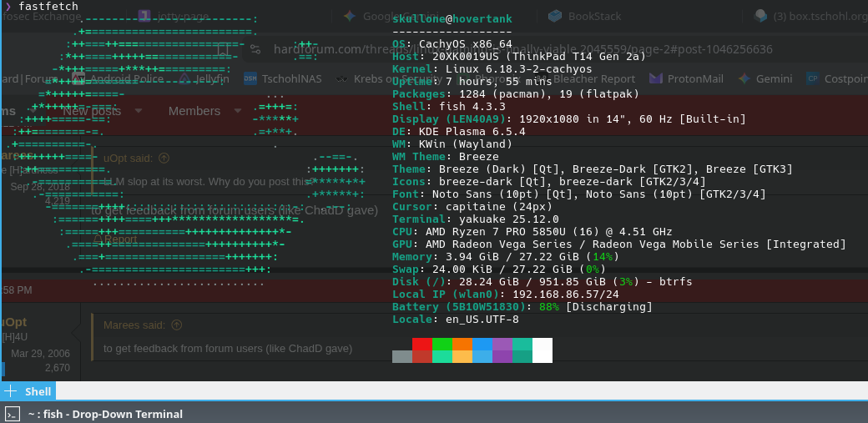This screenshot has width=868, height=423.
Task: Select the Shell tab in Yakuake
Action: pos(38,391)
